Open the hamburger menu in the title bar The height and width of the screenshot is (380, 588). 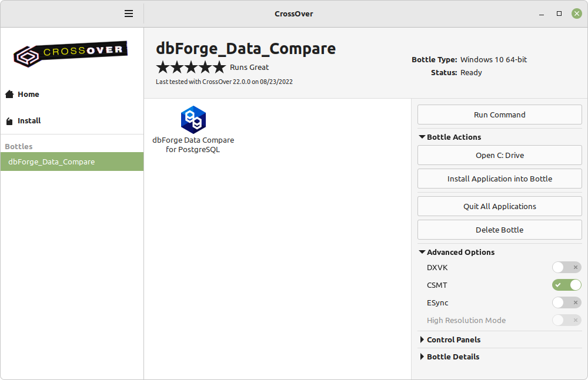click(129, 14)
